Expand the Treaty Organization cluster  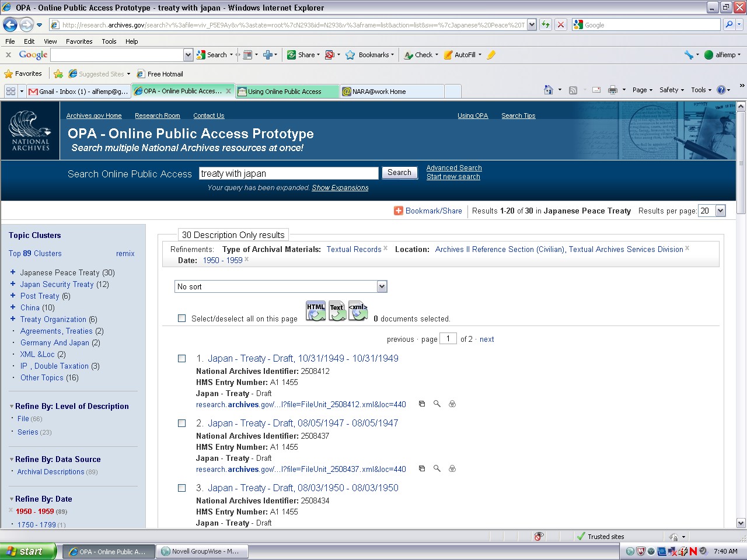13,319
